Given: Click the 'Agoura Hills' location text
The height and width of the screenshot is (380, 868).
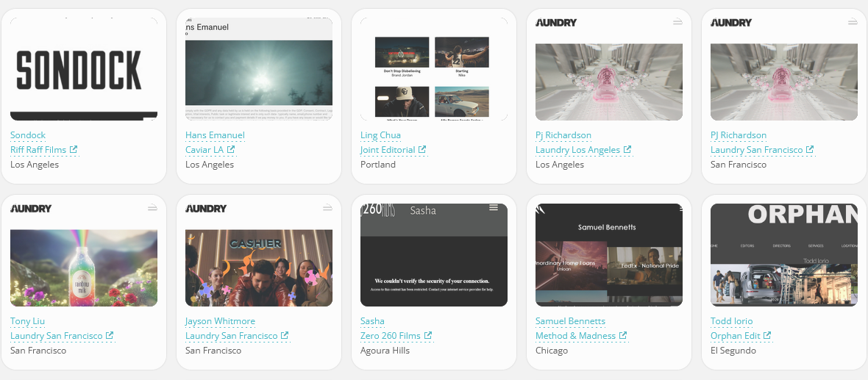Looking at the screenshot, I should point(385,351).
